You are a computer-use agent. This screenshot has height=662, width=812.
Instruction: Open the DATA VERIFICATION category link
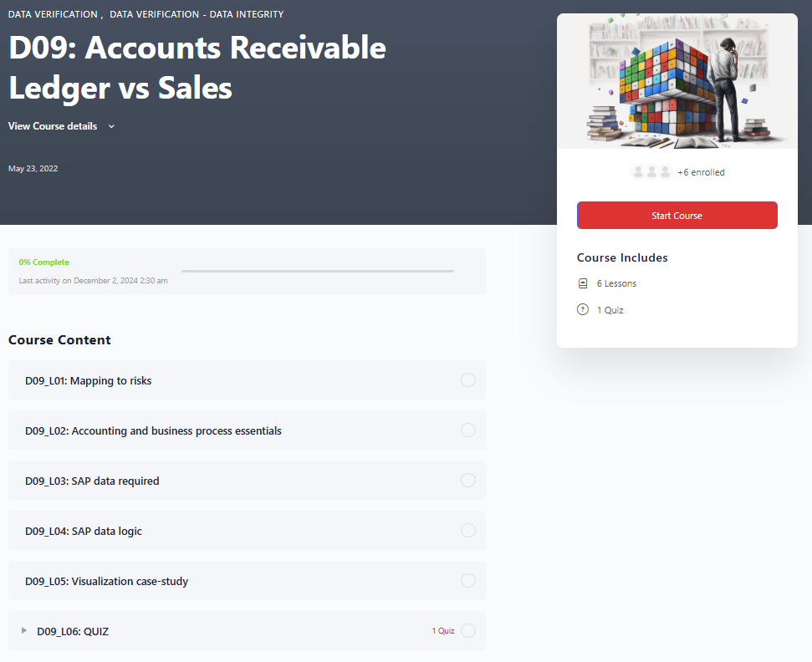click(54, 14)
